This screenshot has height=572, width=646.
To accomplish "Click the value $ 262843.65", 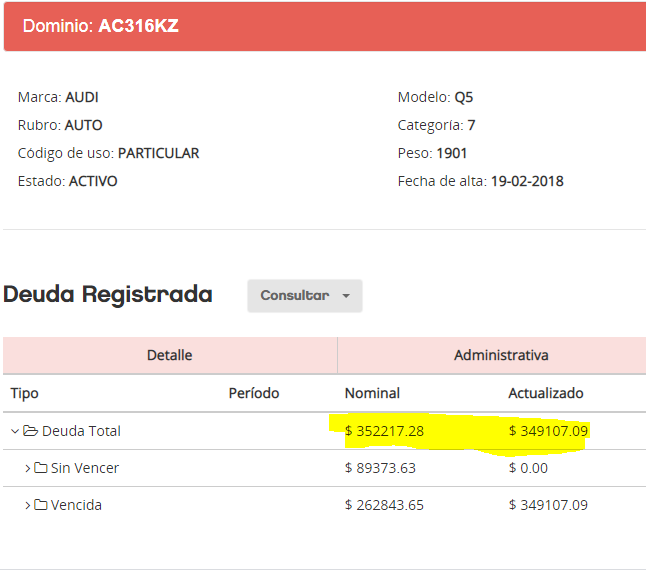I will pyautogui.click(x=384, y=505).
